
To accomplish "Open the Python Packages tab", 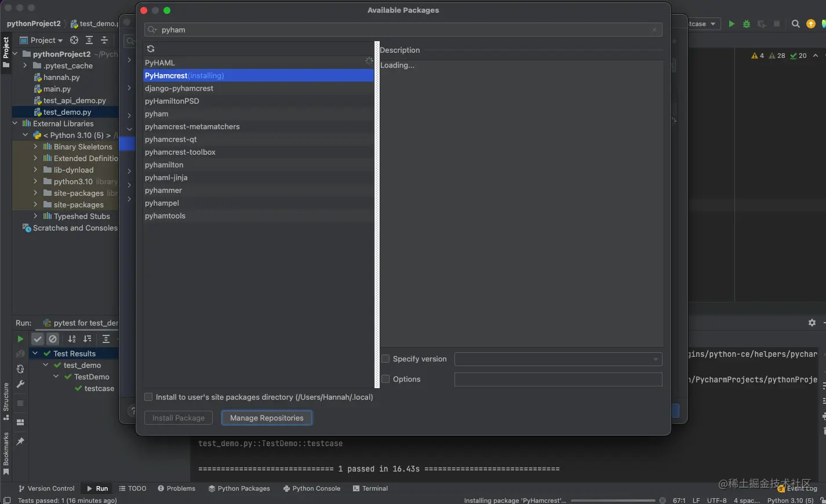I will [x=239, y=488].
